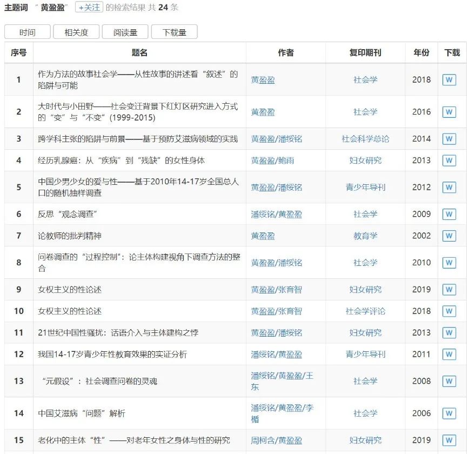
Task: Open journal 社会学 in row 1
Action: point(365,80)
